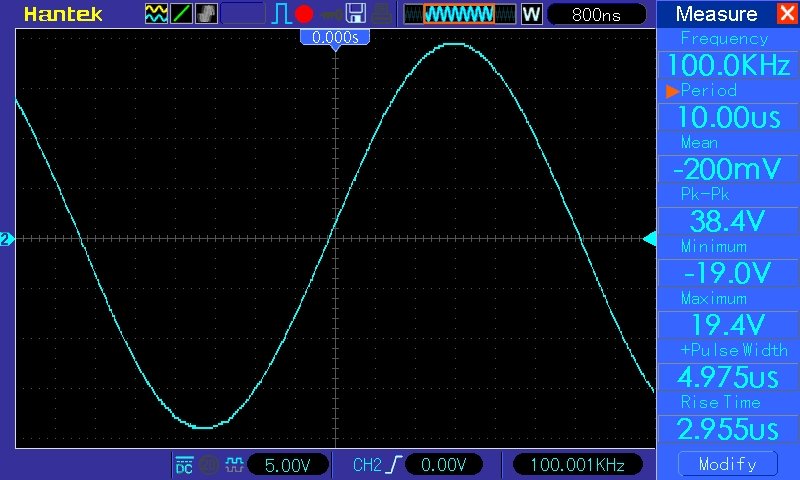800x480 pixels.
Task: Click the 100.0KHz frequency value
Action: (728, 65)
